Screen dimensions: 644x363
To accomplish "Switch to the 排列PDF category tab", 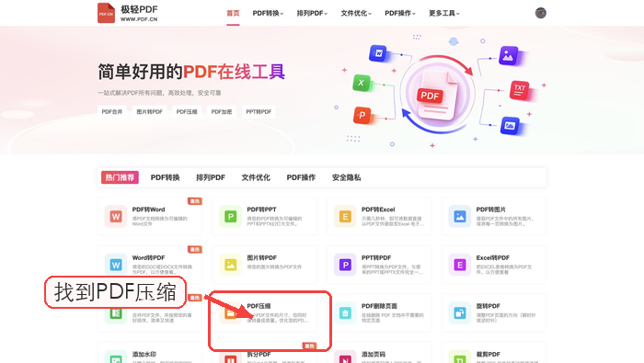I will coord(211,177).
